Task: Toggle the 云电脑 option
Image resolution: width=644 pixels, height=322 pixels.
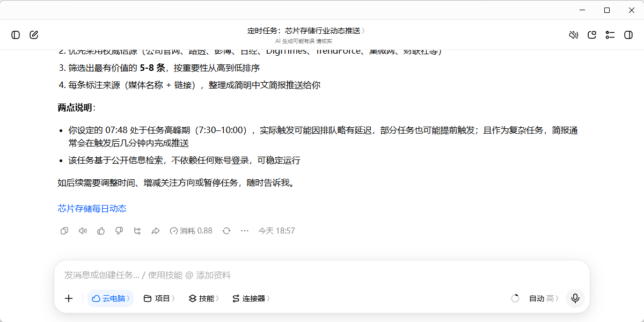Action: (x=111, y=298)
